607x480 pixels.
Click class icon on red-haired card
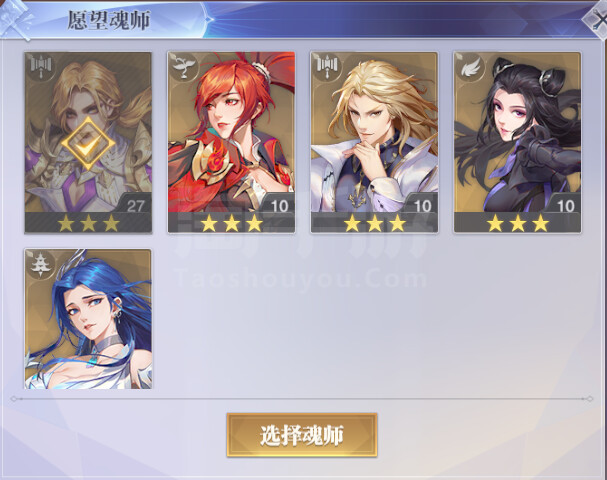coord(183,67)
